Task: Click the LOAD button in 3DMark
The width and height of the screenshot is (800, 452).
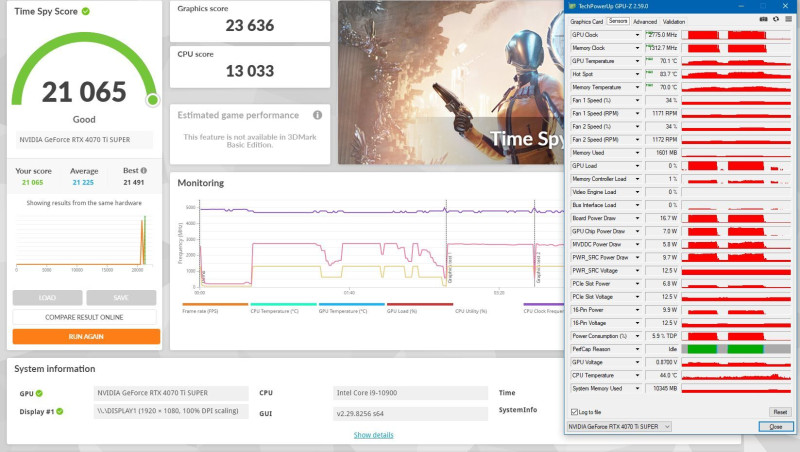Action: pyautogui.click(x=47, y=297)
